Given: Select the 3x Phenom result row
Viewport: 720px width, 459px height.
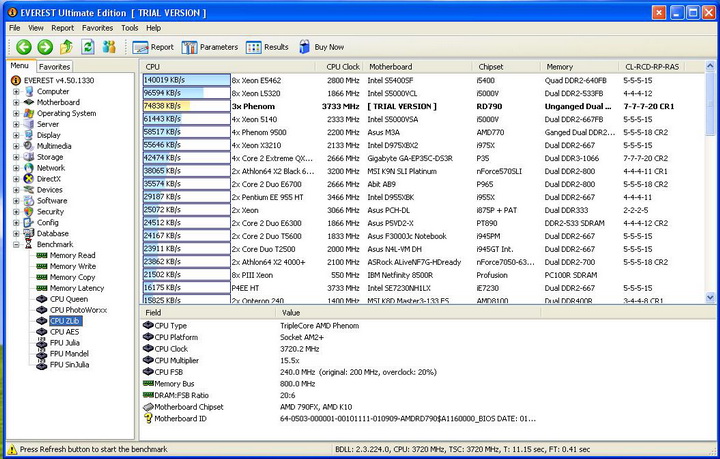Looking at the screenshot, I should [x=422, y=106].
